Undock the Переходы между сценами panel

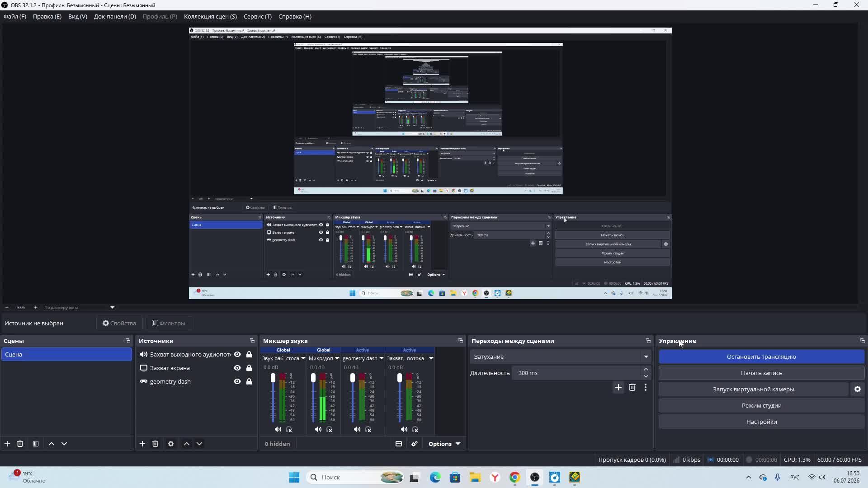point(648,341)
